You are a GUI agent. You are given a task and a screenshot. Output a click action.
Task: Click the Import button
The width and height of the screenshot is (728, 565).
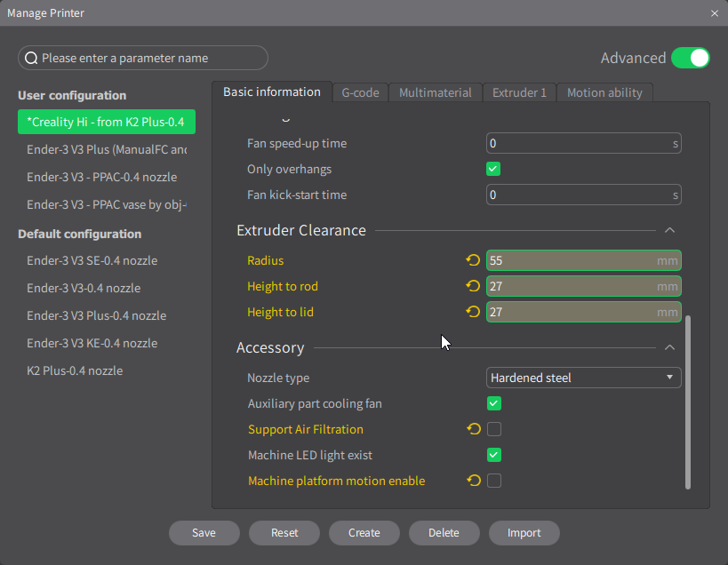tap(524, 533)
